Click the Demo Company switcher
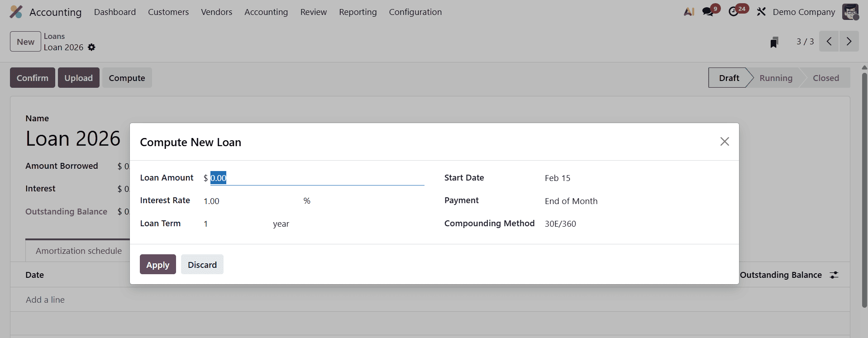 (x=804, y=12)
